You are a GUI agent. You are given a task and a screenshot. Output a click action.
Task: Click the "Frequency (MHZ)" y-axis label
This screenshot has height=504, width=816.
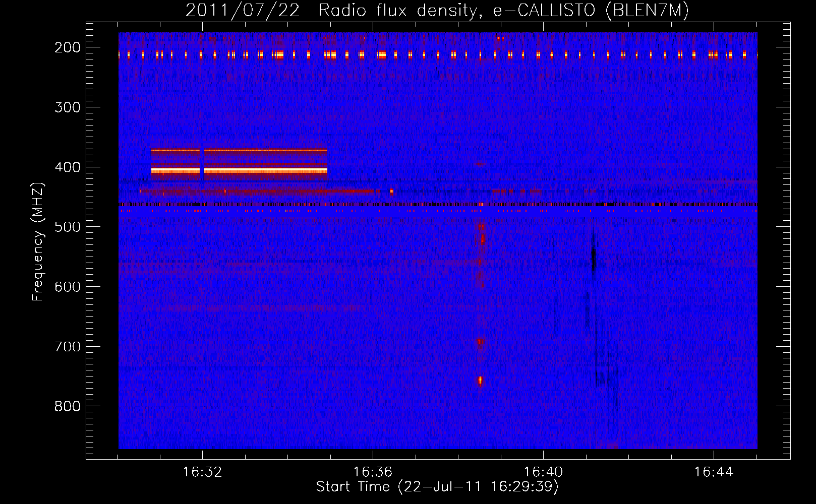click(x=38, y=241)
